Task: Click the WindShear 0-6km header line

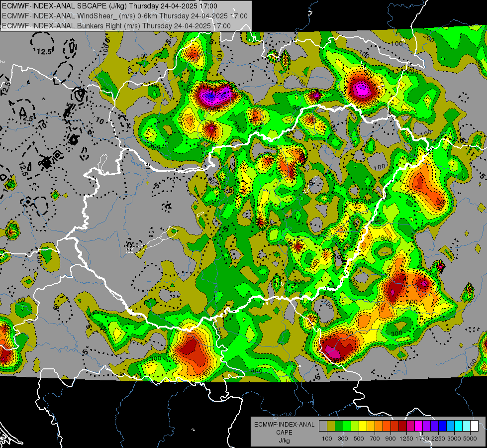Action: click(x=125, y=16)
